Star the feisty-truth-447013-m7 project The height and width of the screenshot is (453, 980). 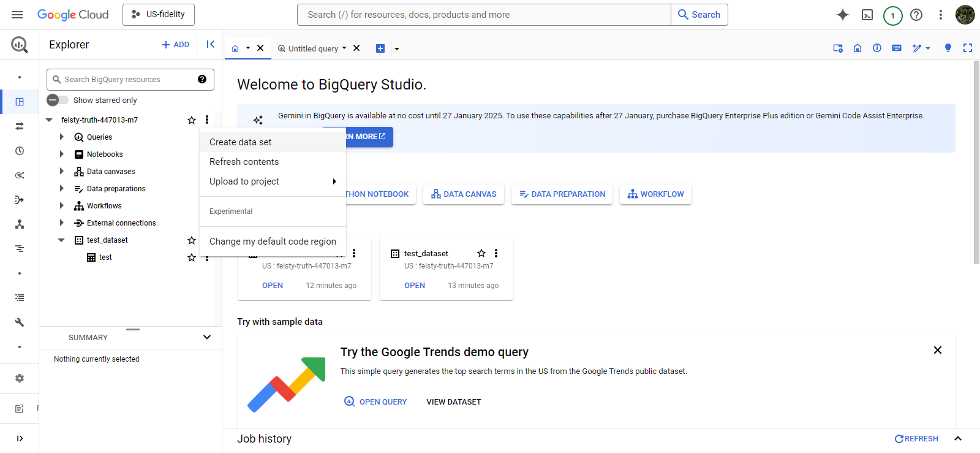coord(192,120)
